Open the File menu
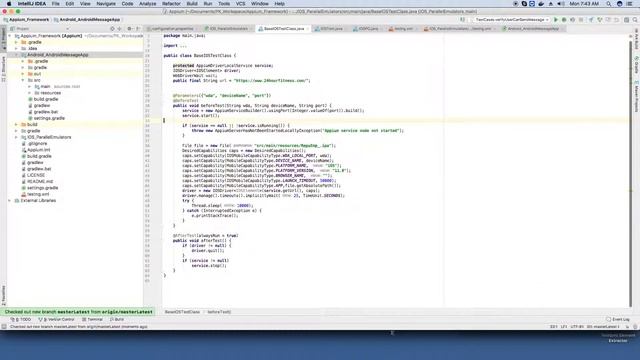640x360 pixels. tap(55, 4)
